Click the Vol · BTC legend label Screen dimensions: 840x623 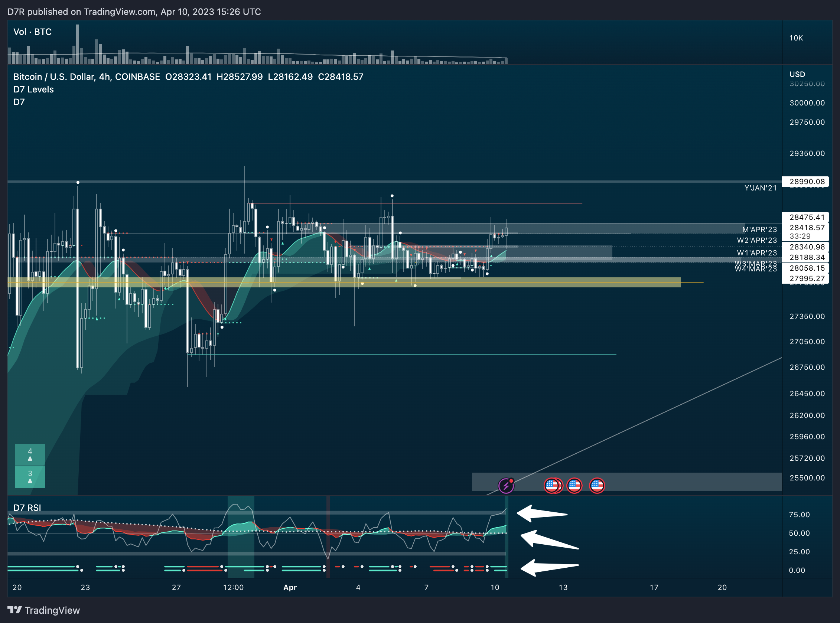coord(32,32)
